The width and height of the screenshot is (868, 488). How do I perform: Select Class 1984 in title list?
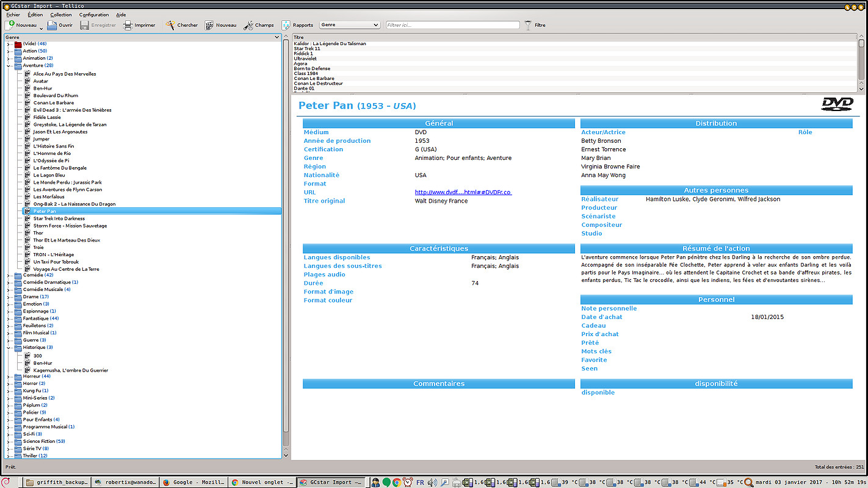click(306, 74)
